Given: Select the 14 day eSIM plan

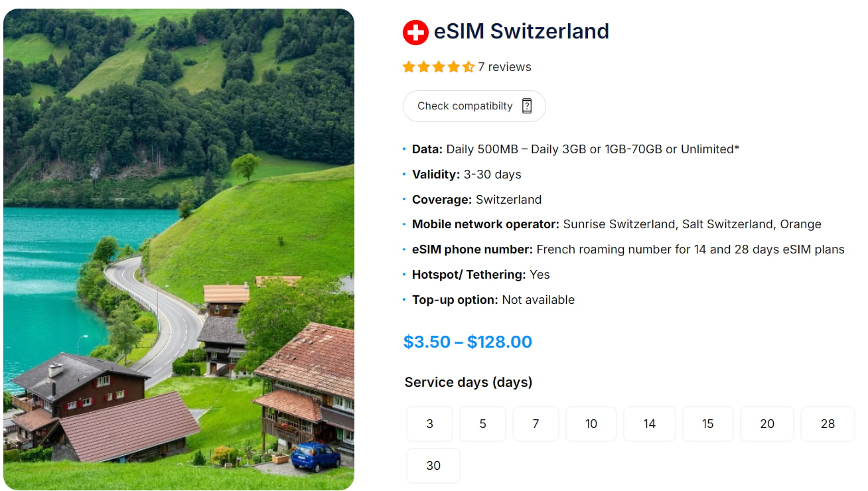Looking at the screenshot, I should 649,423.
